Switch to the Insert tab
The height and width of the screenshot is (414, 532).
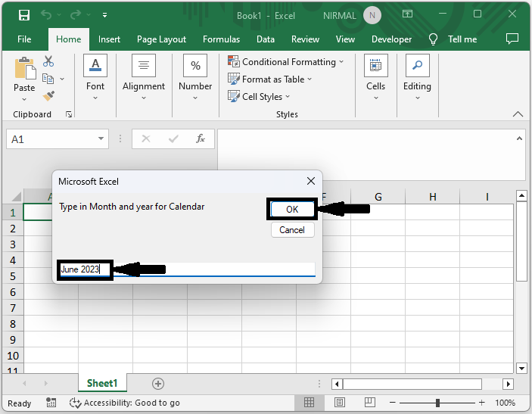pos(109,39)
